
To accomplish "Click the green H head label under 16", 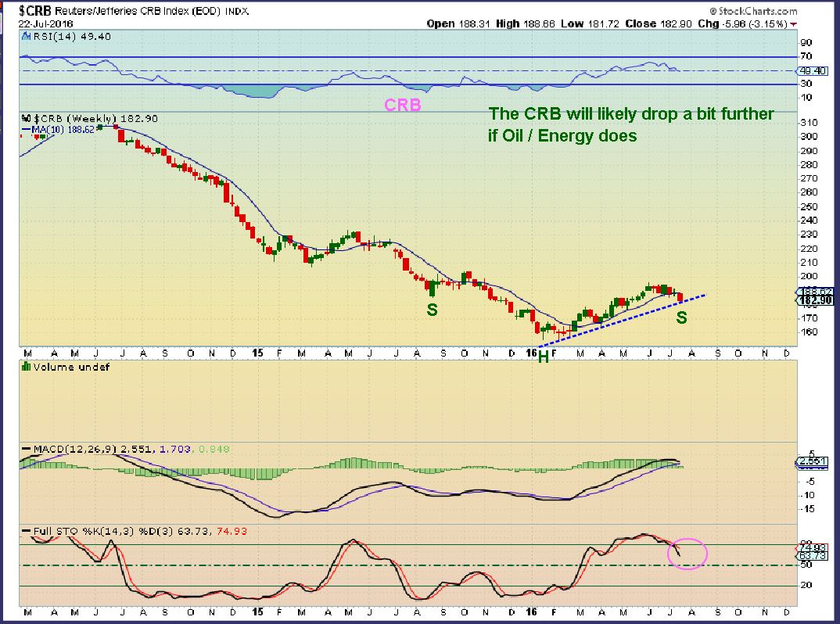I will tap(544, 357).
